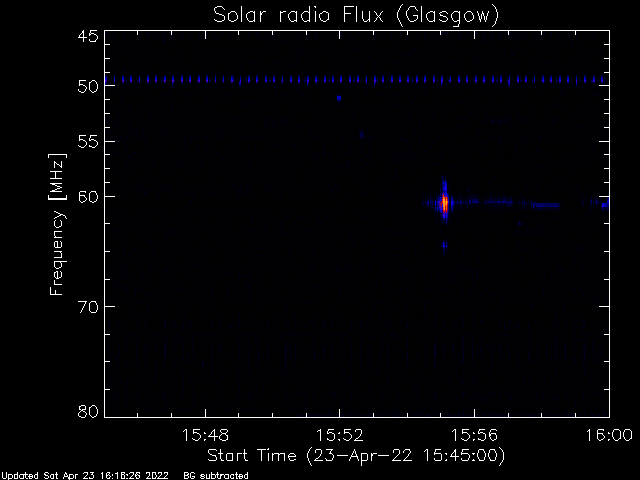The height and width of the screenshot is (480, 640).
Task: Click the '70' frequency tick label
Action: (88, 307)
